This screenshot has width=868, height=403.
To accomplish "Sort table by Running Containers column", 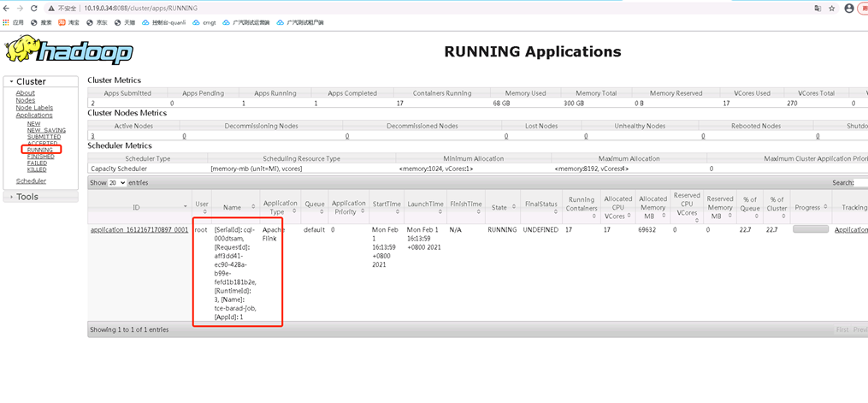I will [582, 207].
